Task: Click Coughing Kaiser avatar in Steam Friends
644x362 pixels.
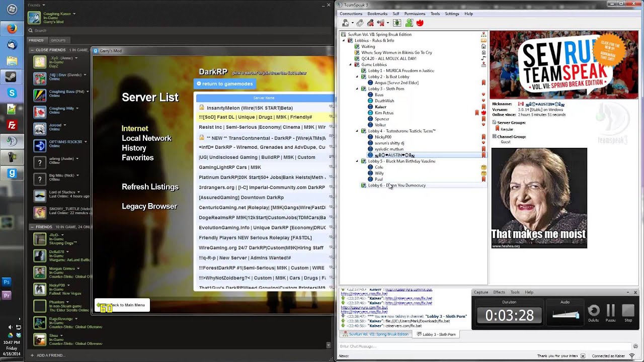Action: 34,18
